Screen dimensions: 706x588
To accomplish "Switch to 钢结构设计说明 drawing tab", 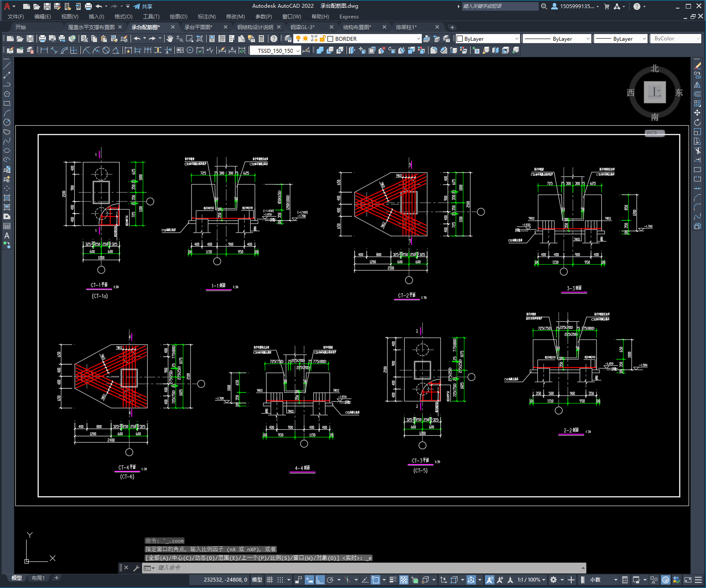I will pyautogui.click(x=255, y=27).
